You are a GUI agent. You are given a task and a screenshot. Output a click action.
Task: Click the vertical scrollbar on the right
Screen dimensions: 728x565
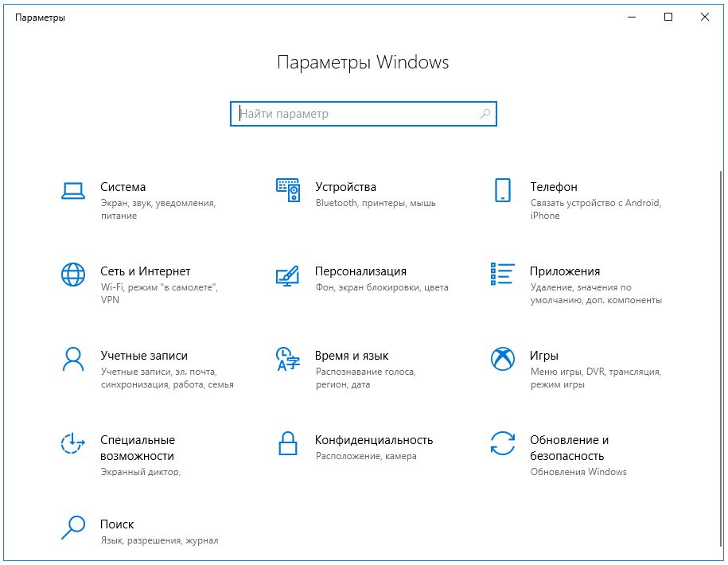pyautogui.click(x=721, y=360)
